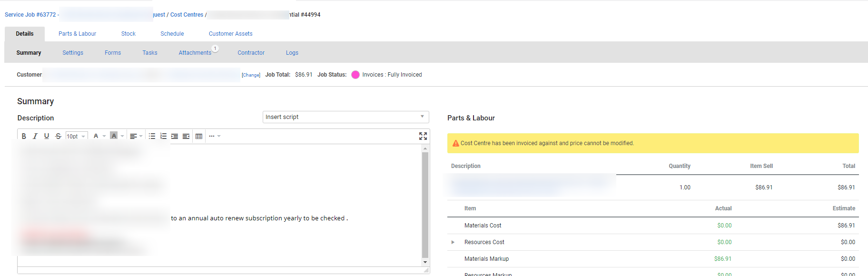Screen dimensions: 868x276
Task: Insert a numbered list
Action: [x=163, y=136]
